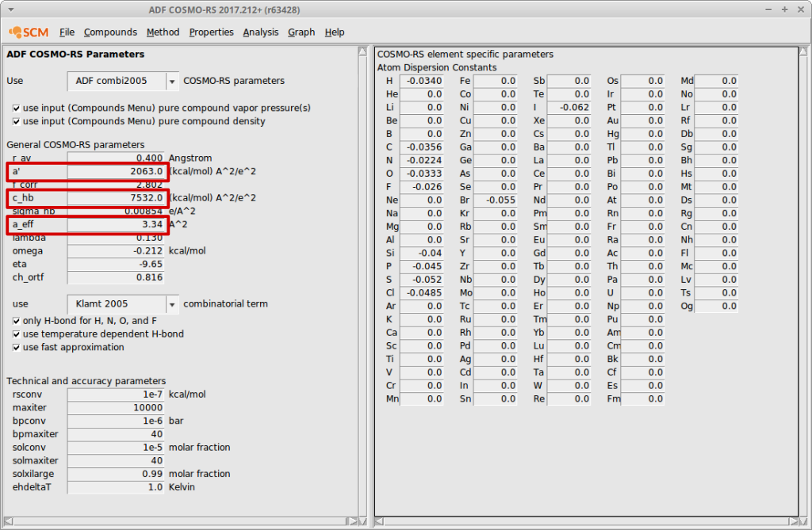812x530 pixels.
Task: Uncheck use input pure compound density
Action: pos(17,120)
